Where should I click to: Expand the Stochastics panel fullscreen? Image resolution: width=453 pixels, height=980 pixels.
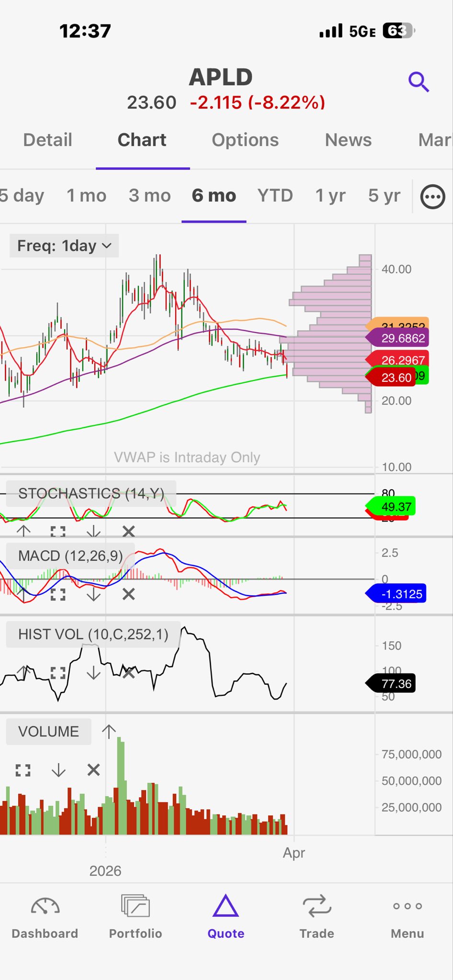[x=58, y=531]
